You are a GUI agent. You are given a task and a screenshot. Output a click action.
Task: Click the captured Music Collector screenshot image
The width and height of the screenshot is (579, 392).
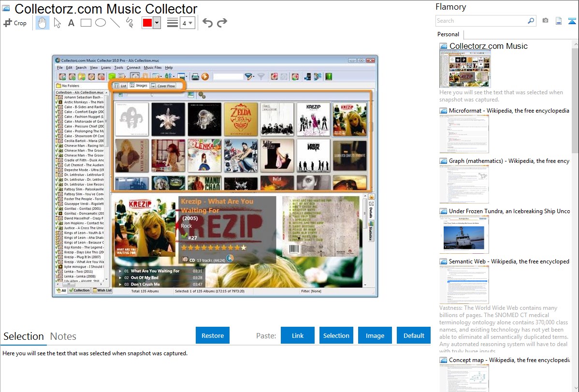215,176
